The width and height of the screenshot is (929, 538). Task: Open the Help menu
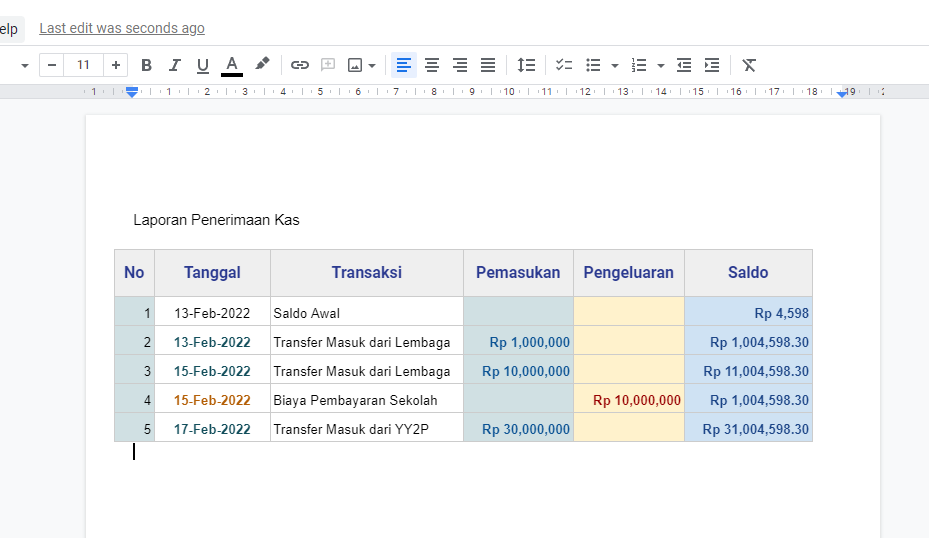click(x=9, y=29)
